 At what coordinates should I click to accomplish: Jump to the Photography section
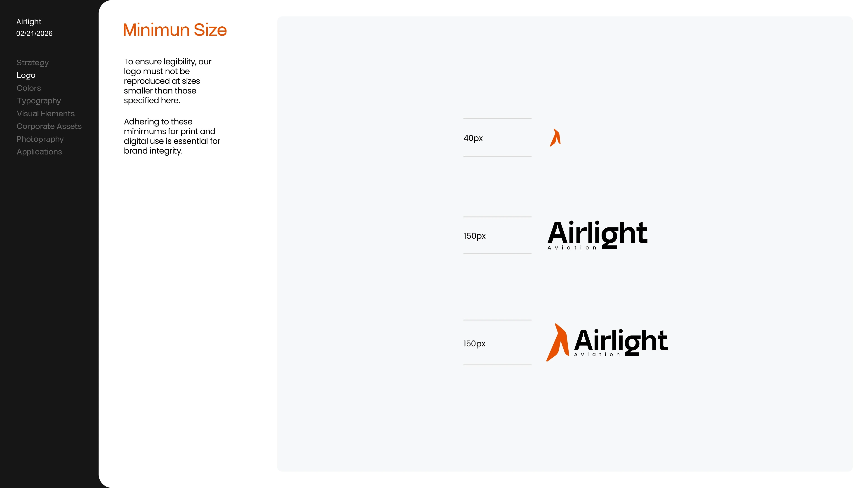pos(40,139)
